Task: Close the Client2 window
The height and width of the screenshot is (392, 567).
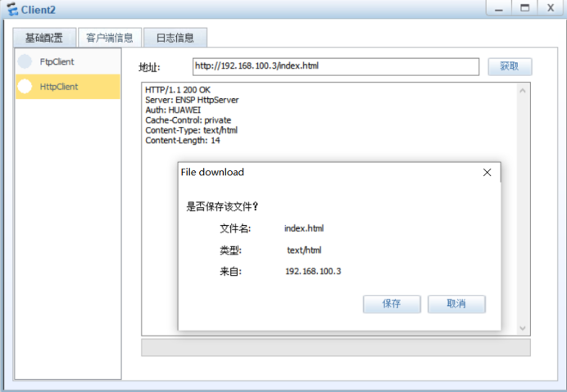Action: [x=551, y=8]
